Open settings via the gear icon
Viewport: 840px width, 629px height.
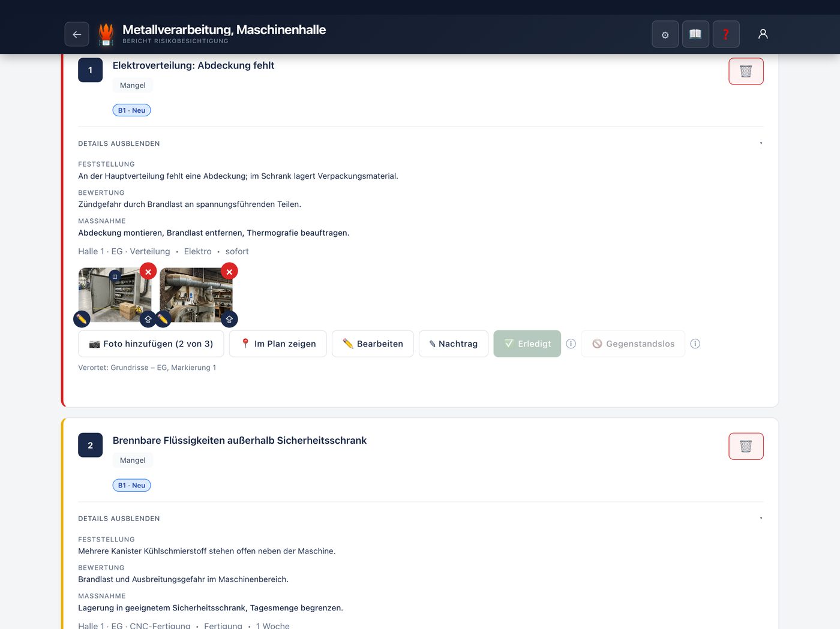[x=665, y=34]
